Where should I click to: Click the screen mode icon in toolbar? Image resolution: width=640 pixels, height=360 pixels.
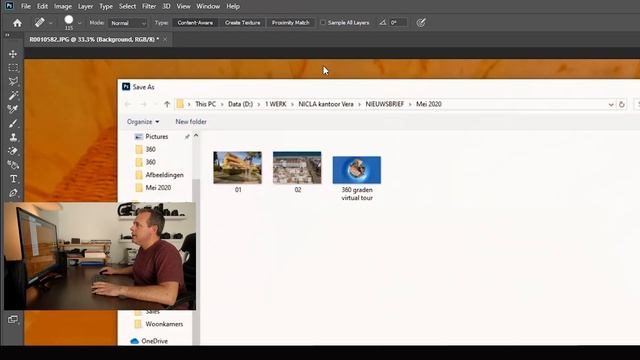click(x=13, y=319)
